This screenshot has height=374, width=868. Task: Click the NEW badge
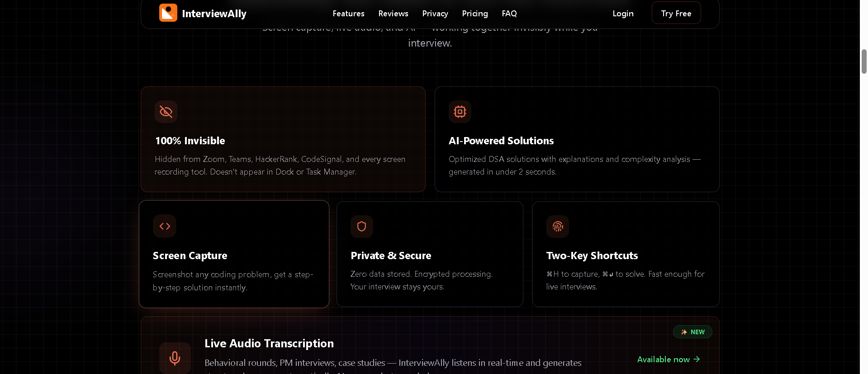click(x=693, y=332)
